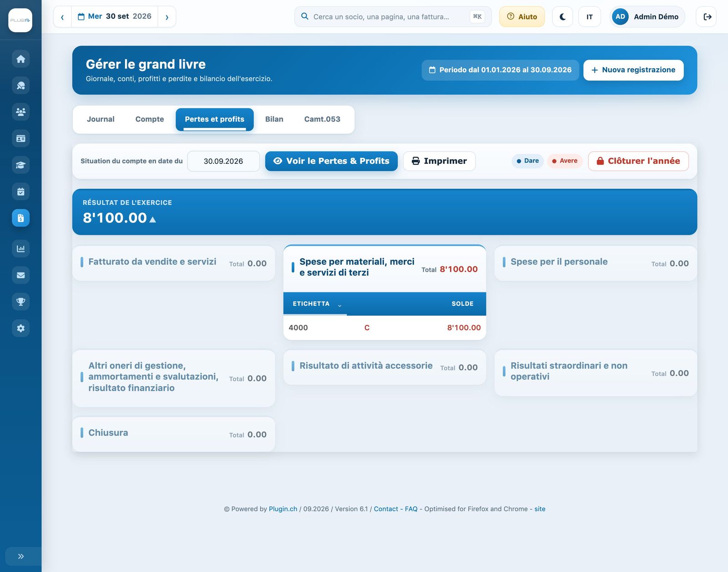Open the Plugin.ch footer link
Viewport: 728px width, 572px height.
tap(283, 509)
